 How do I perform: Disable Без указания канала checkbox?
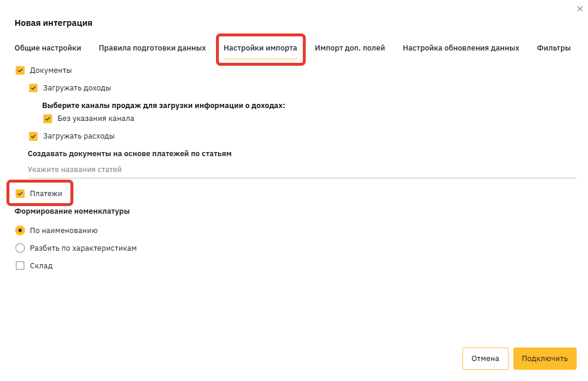(48, 119)
